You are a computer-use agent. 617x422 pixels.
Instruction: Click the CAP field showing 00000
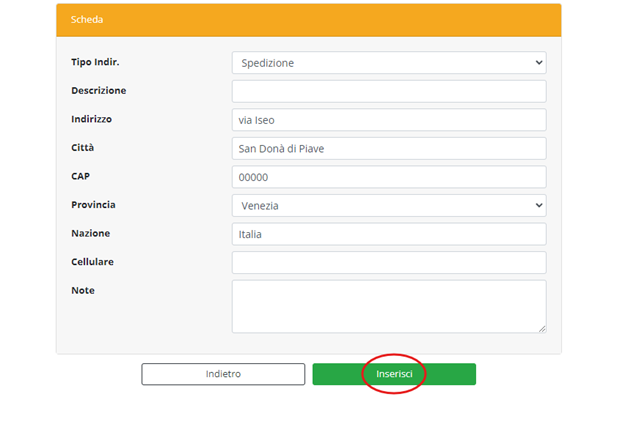(388, 177)
